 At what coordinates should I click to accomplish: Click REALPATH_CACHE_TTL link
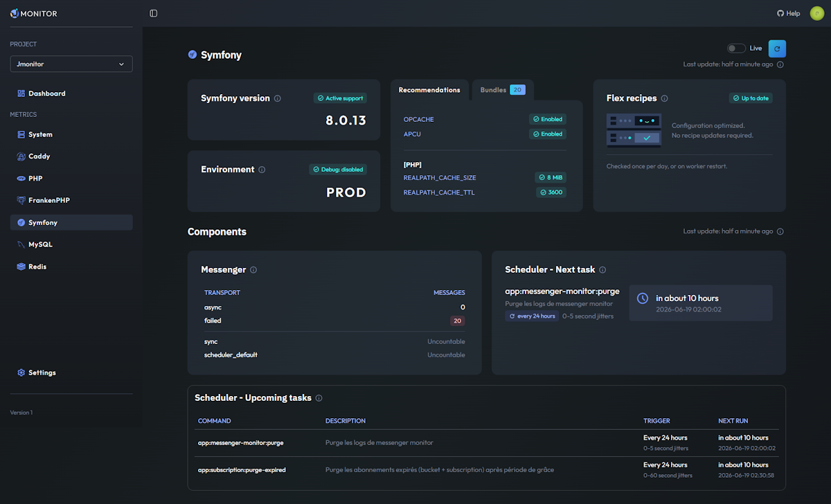pyautogui.click(x=438, y=192)
